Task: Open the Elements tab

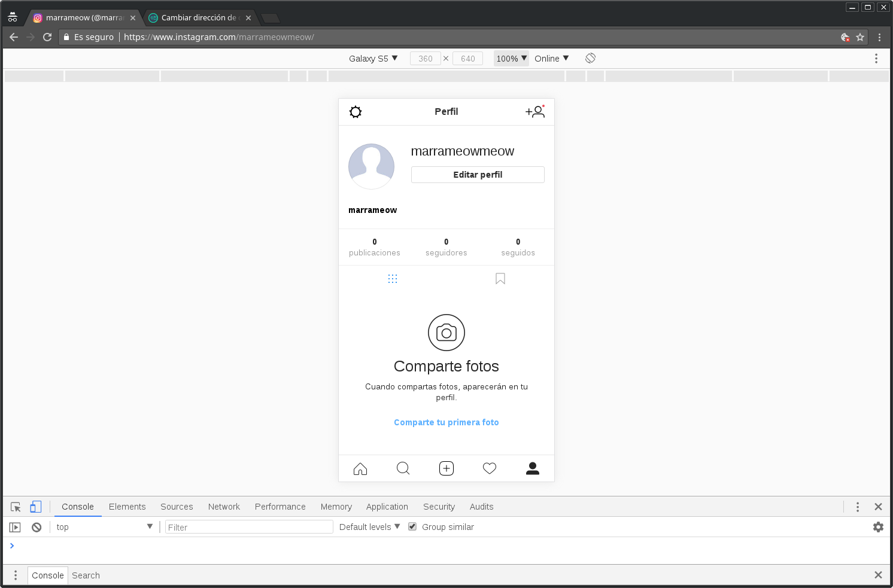Action: (x=127, y=507)
